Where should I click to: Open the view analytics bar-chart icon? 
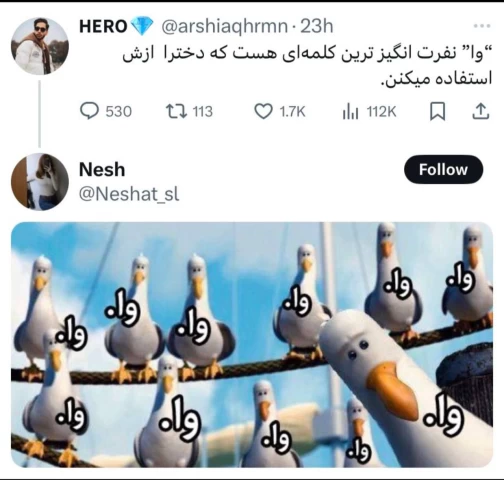point(350,112)
